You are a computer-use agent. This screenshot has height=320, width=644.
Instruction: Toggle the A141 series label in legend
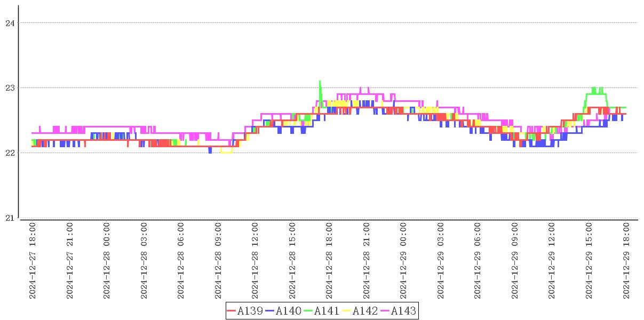(x=327, y=311)
